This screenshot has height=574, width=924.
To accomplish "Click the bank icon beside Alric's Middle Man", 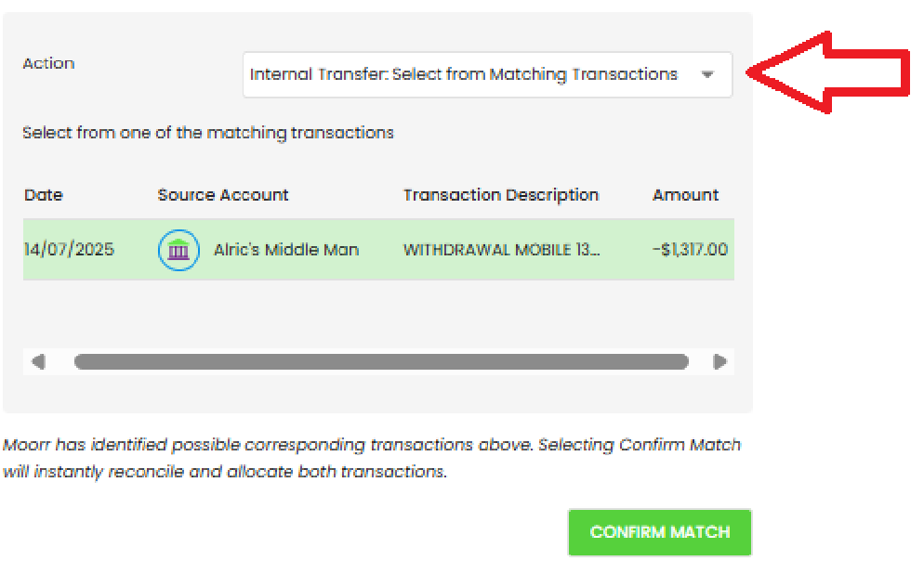I will (x=178, y=250).
